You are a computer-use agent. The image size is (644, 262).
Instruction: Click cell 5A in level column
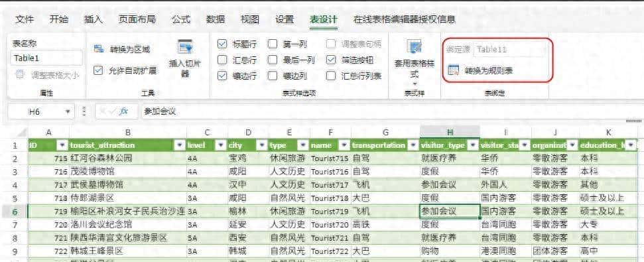(x=207, y=237)
